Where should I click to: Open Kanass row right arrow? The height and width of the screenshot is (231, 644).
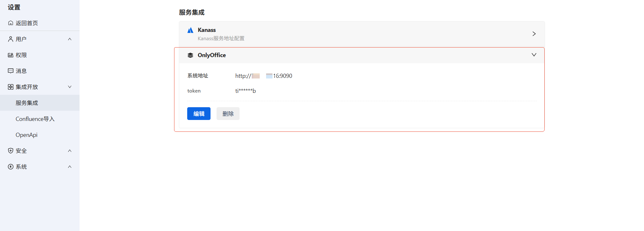[x=534, y=34]
